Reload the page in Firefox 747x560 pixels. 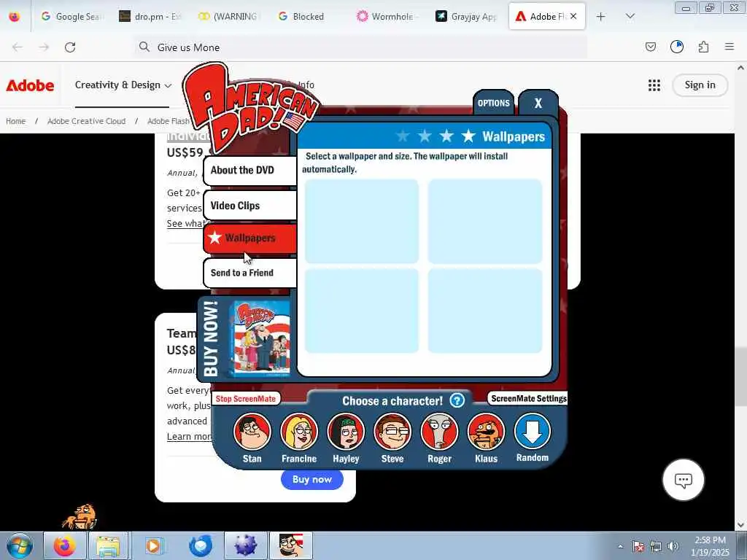pyautogui.click(x=70, y=47)
